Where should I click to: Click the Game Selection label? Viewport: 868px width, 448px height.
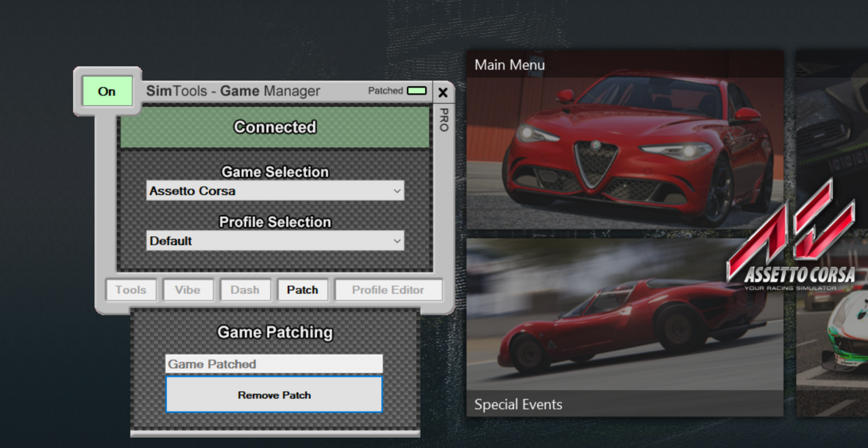275,172
